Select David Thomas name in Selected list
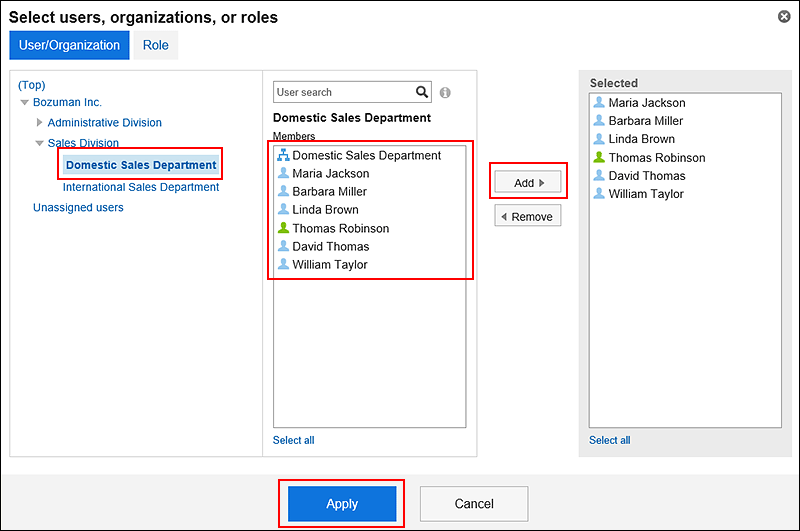 (647, 175)
